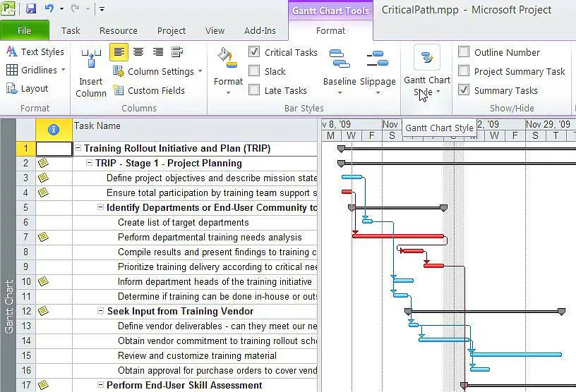Click the note icon on row 10
576x392 pixels.
click(43, 281)
